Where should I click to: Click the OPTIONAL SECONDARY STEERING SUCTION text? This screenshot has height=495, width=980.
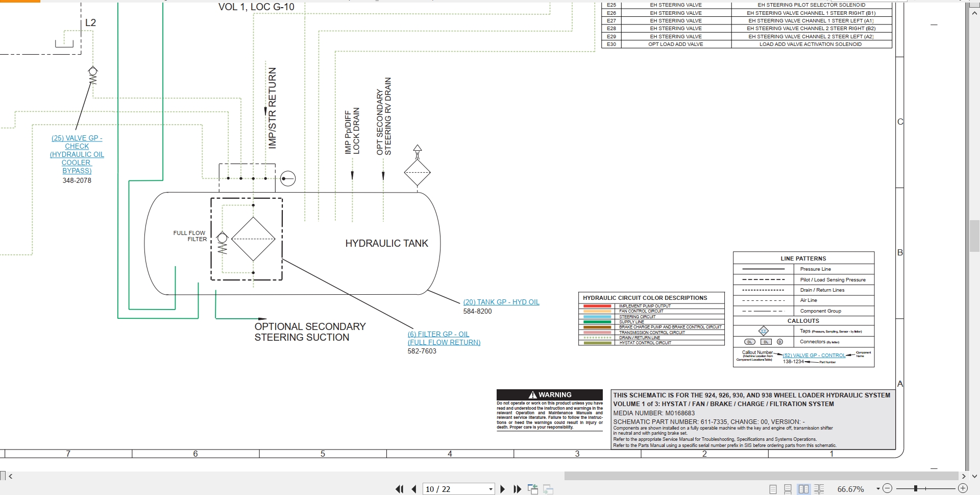point(310,332)
